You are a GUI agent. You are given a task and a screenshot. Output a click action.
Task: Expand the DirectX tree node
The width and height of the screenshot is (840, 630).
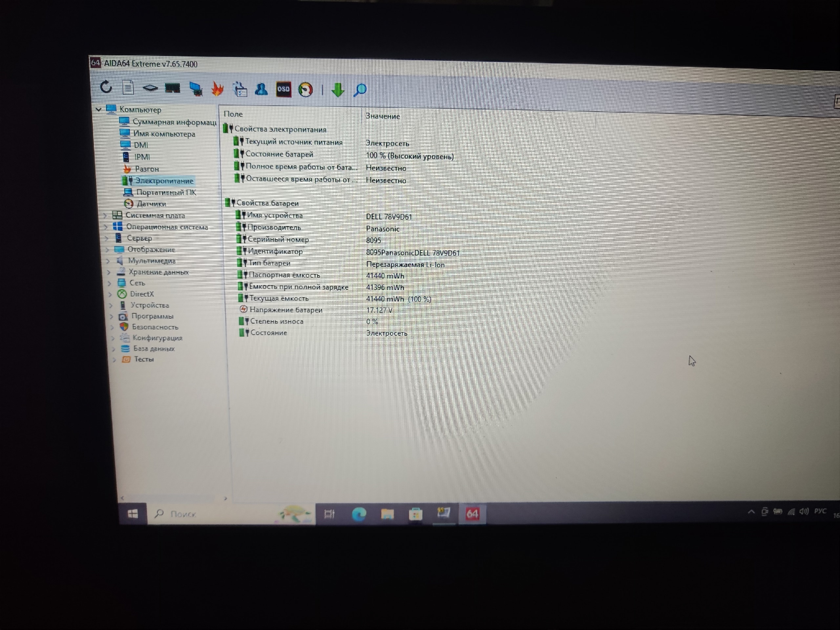tap(111, 294)
